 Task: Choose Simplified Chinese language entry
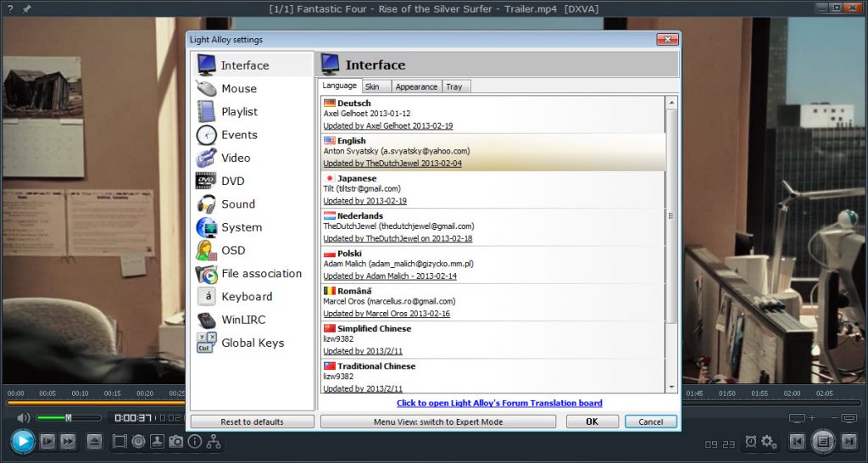coord(493,339)
